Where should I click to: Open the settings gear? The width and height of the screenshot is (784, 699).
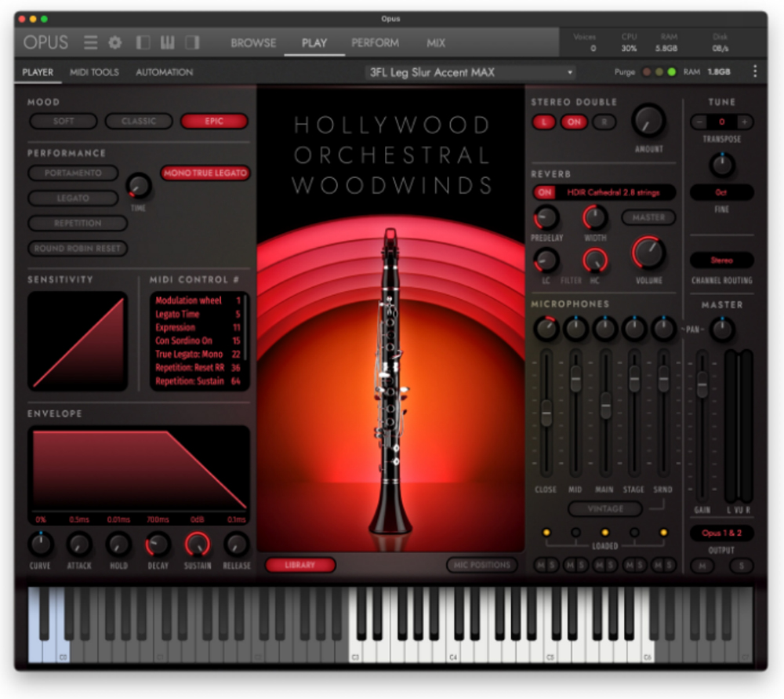(115, 42)
